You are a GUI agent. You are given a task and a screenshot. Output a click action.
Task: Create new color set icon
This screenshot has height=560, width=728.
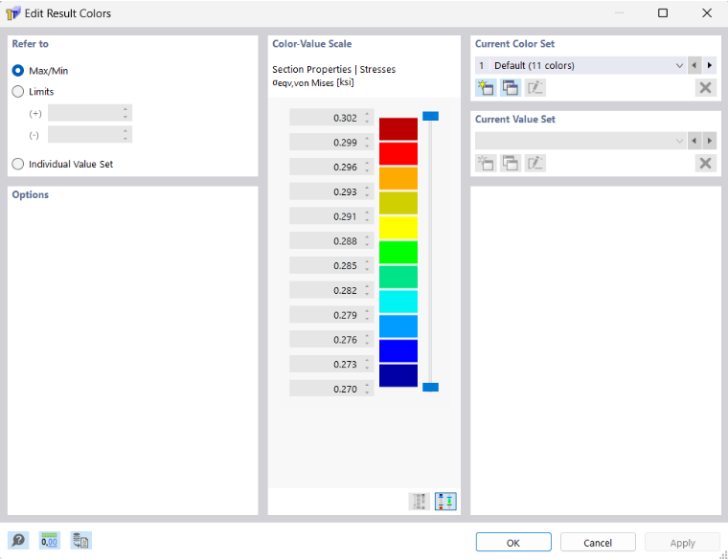click(486, 88)
